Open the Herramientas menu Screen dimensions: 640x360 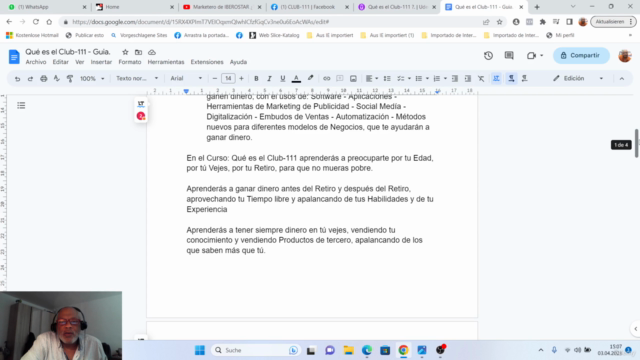[166, 62]
